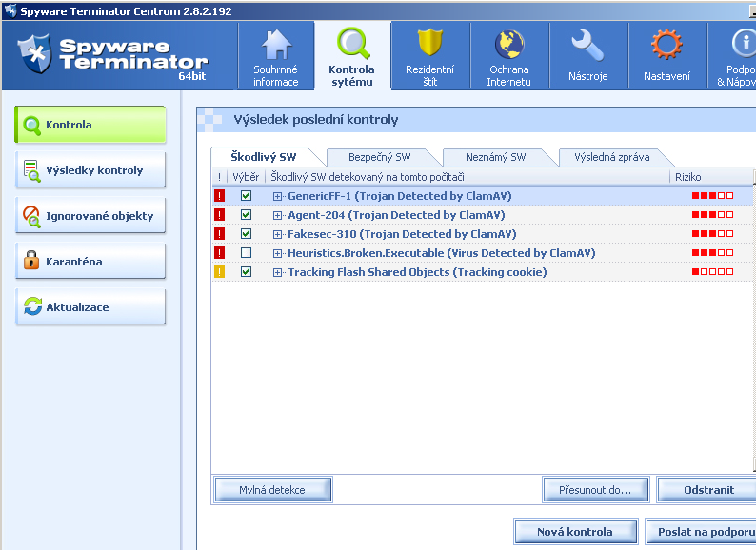Uncheck the Agent-204 selection checkbox
Image resolution: width=756 pixels, height=550 pixels.
[x=246, y=214]
